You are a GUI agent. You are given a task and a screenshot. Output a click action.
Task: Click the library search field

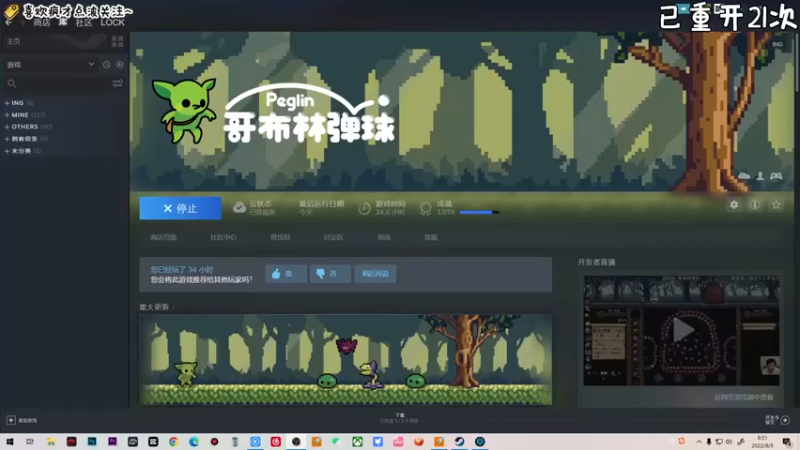pos(57,84)
